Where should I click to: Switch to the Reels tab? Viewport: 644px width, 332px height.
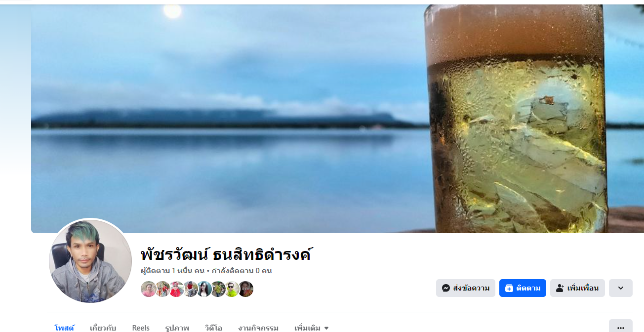coord(141,328)
